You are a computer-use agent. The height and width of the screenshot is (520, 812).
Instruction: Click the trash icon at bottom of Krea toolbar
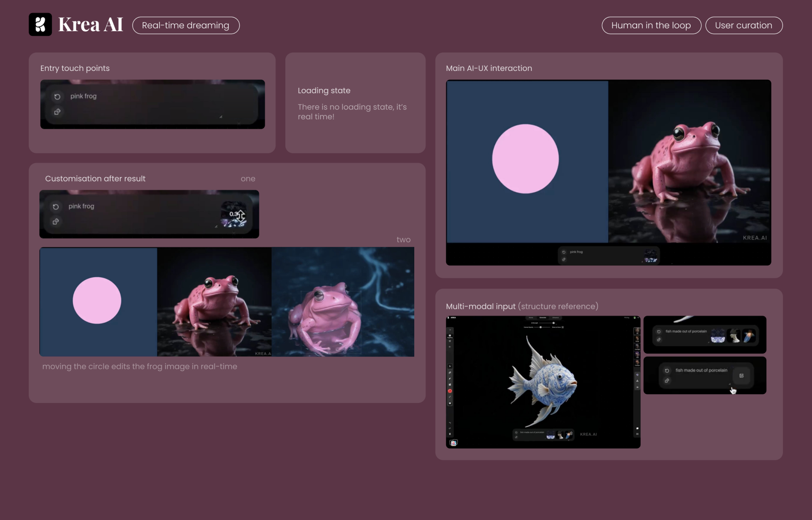pos(450,434)
